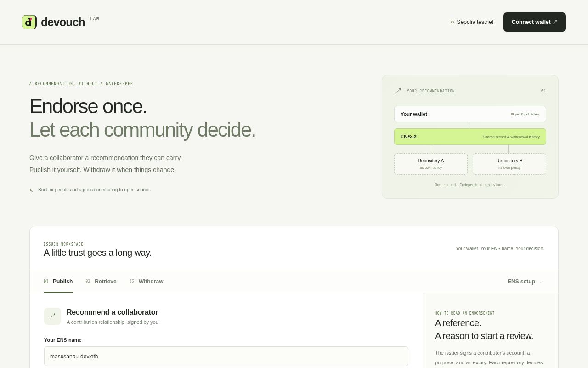The width and height of the screenshot is (588, 368).
Task: Focus the Your ENS name input field
Action: click(226, 356)
